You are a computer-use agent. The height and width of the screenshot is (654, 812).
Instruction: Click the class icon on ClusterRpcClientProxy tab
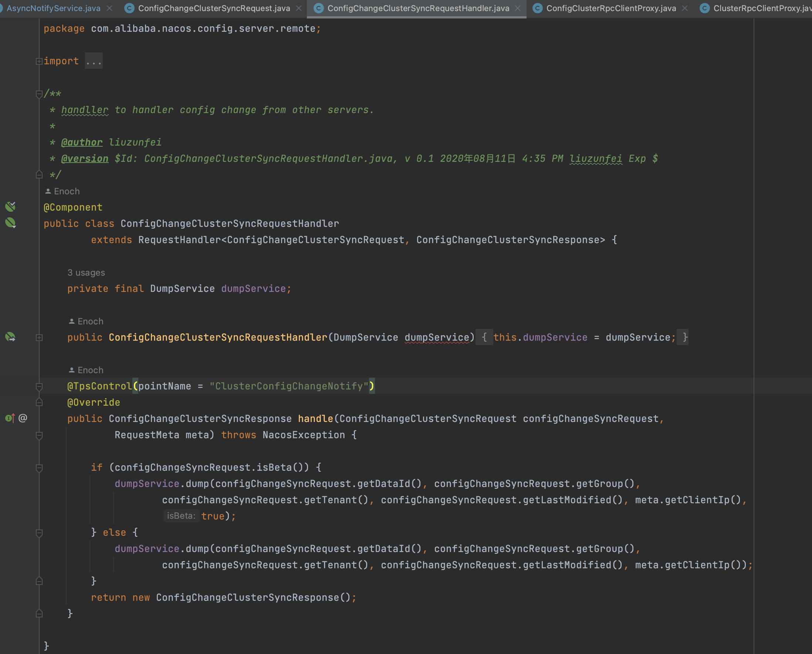[704, 8]
